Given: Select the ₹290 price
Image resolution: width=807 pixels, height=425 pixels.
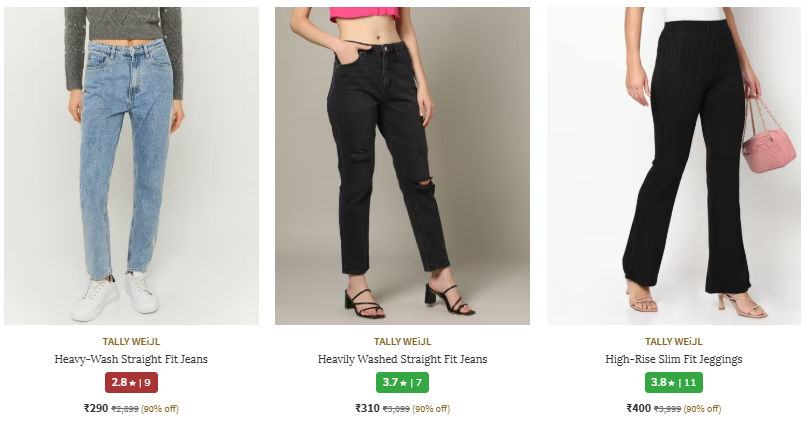Looking at the screenshot, I should click(96, 408).
